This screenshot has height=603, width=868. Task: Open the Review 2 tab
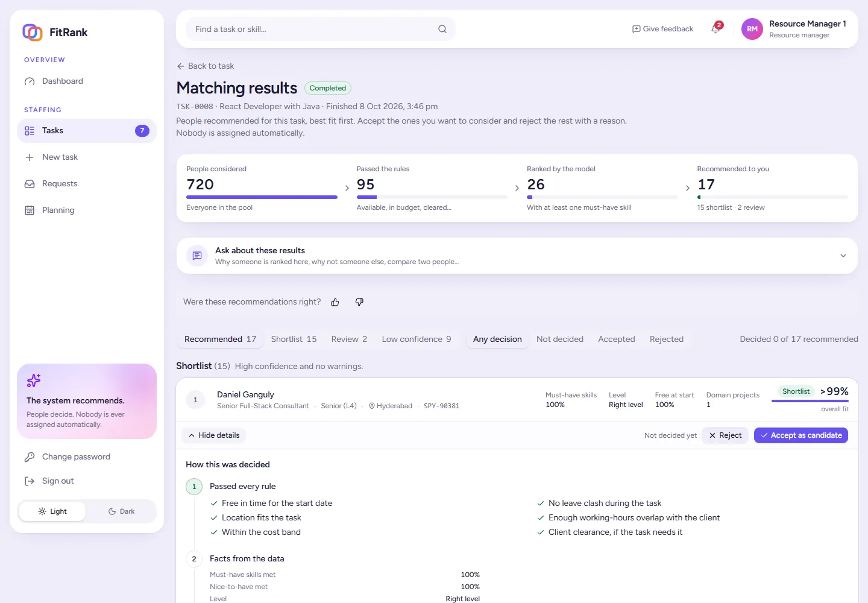tap(349, 339)
